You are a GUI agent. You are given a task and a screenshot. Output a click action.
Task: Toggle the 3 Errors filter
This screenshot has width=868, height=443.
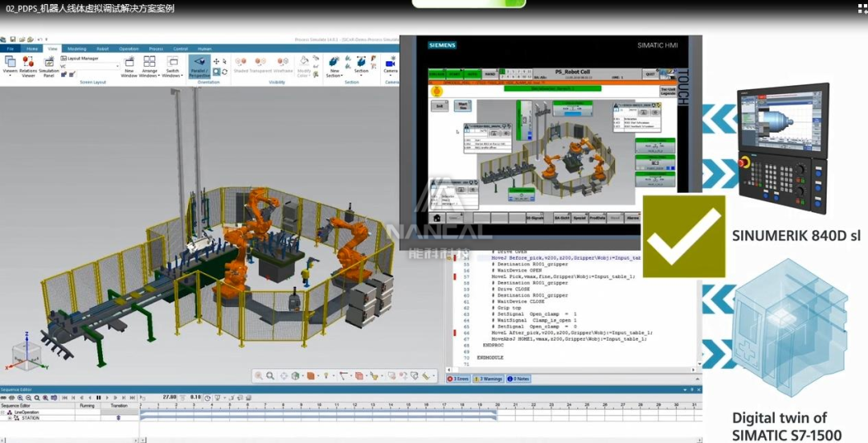(x=458, y=379)
